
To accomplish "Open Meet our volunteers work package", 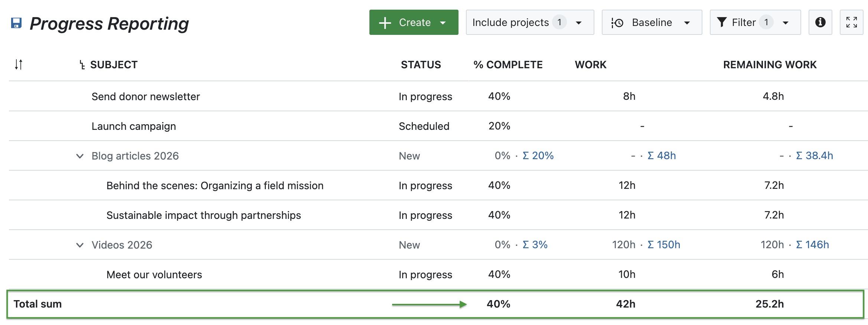I will point(154,275).
